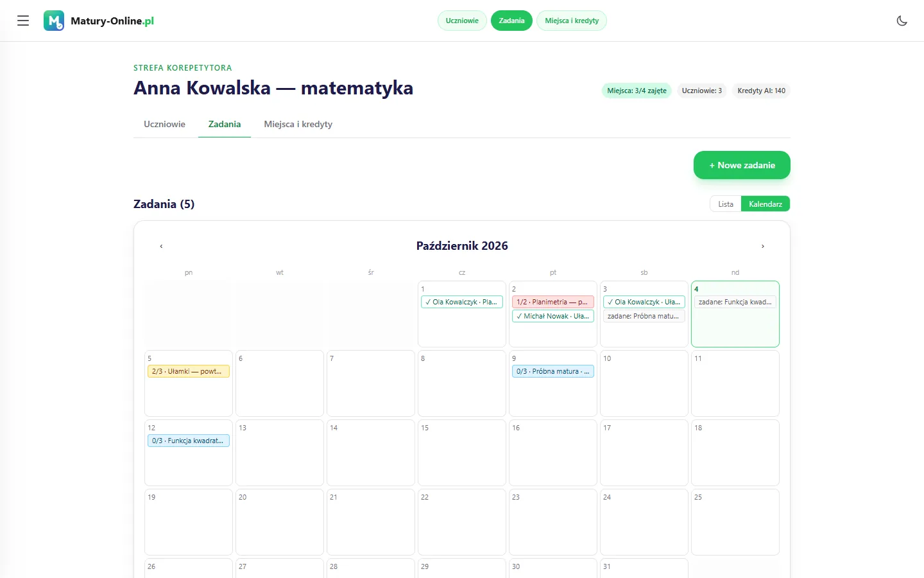Viewport: 924px width, 578px height.
Task: Open the Miejsca i kredyty tab below the title
Action: coord(298,125)
